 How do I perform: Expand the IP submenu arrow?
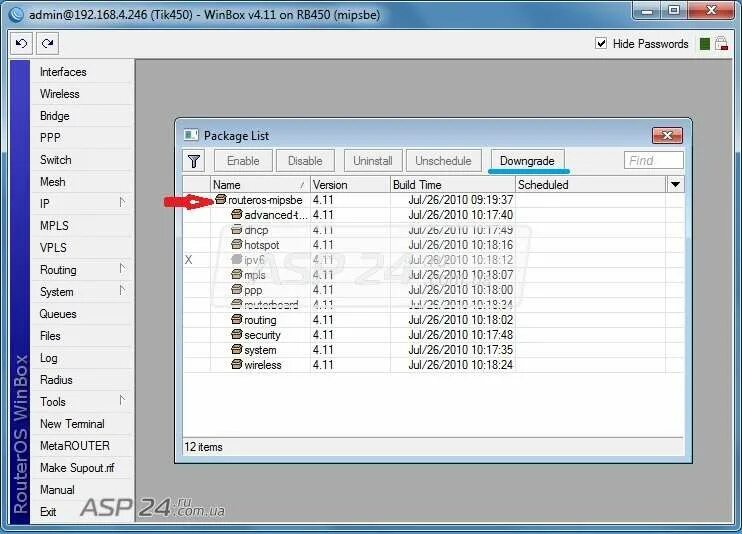tap(123, 203)
